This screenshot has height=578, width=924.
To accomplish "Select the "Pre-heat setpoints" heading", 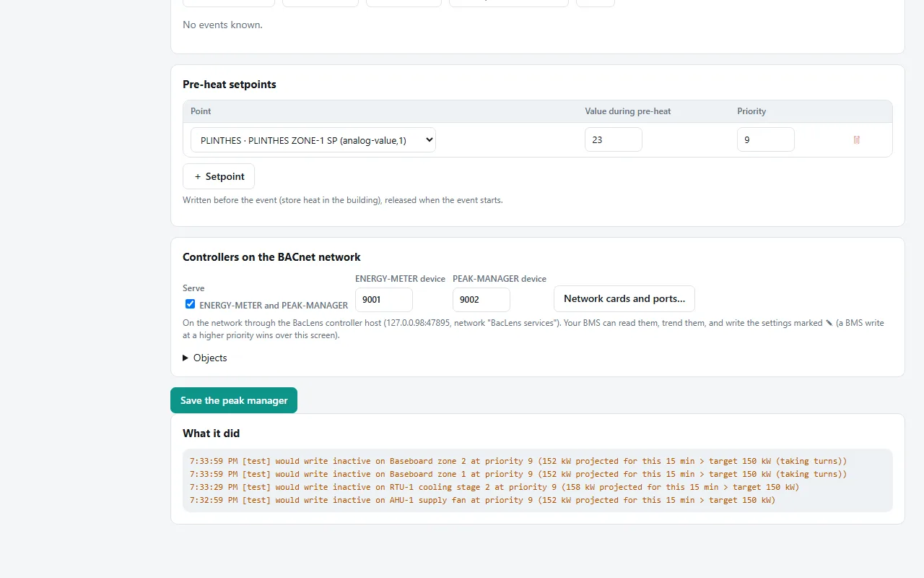I will [230, 85].
